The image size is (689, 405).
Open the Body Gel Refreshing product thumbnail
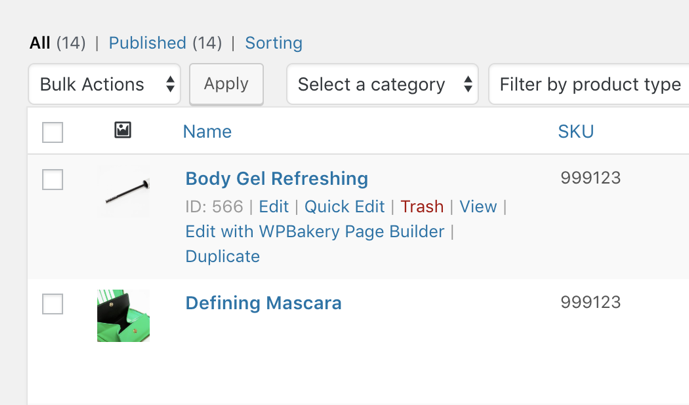(123, 192)
